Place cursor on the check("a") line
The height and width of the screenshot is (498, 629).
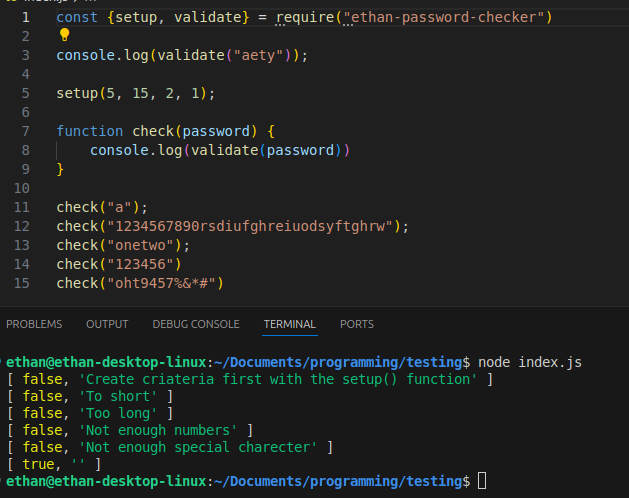[x=101, y=207]
